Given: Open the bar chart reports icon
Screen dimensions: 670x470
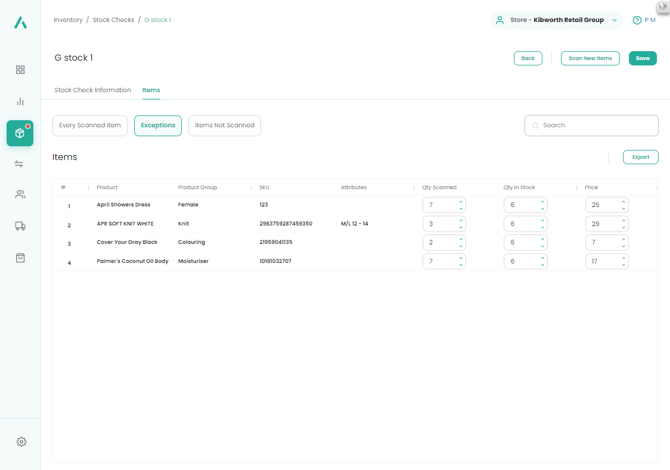Looking at the screenshot, I should (x=20, y=102).
